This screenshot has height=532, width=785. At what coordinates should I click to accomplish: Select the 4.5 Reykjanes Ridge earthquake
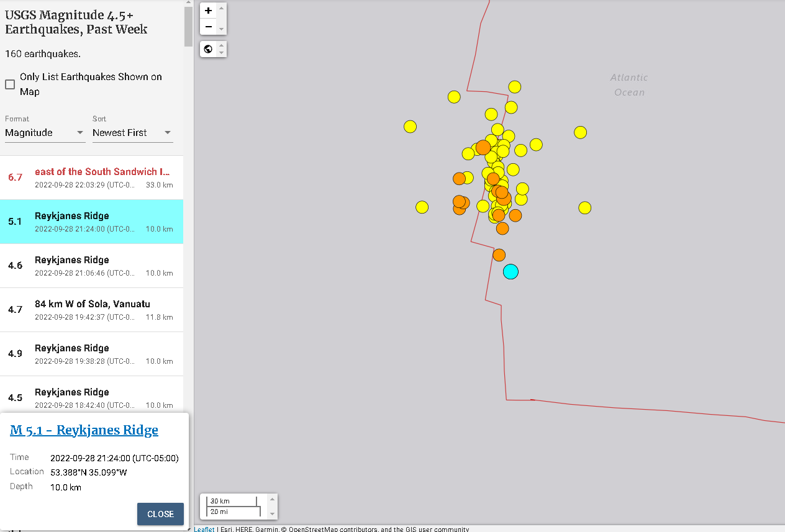pyautogui.click(x=91, y=395)
